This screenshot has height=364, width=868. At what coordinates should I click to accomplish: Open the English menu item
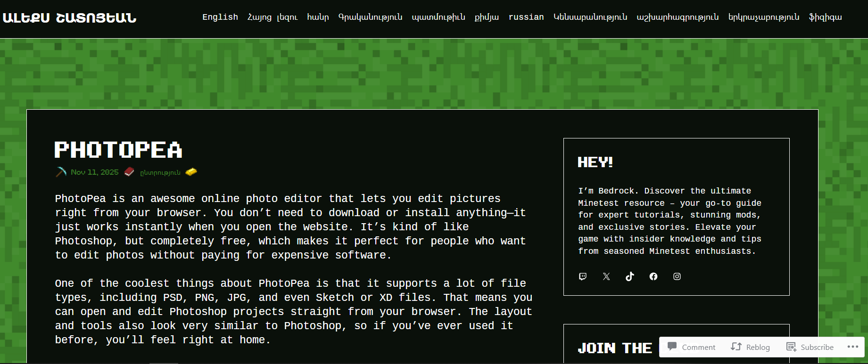point(220,17)
